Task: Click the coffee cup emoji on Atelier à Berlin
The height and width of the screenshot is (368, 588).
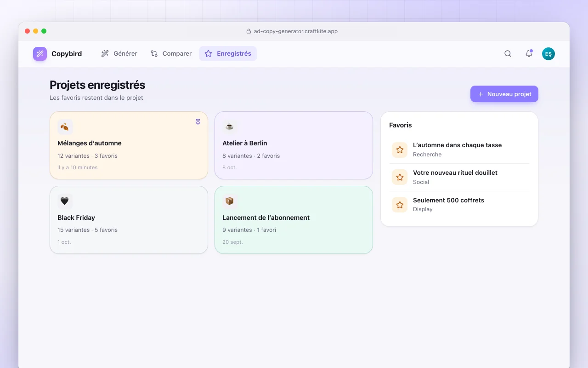Action: tap(230, 126)
